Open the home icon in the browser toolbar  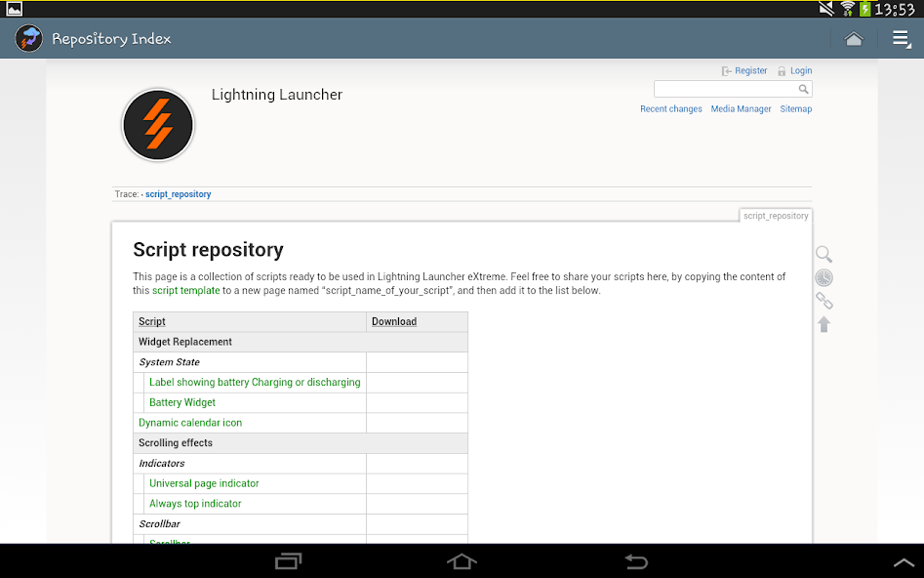click(854, 38)
